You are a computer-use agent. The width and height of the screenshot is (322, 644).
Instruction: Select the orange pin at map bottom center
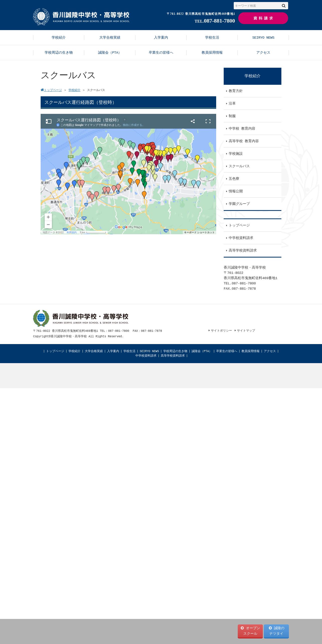tap(144, 195)
